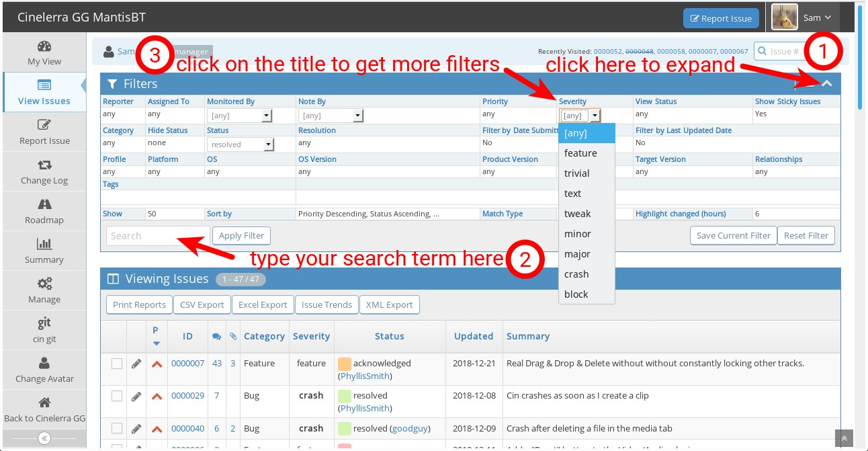Viewport: 868px width, 451px height.
Task: Open the Status dropdown showing resolved
Action: (241, 145)
